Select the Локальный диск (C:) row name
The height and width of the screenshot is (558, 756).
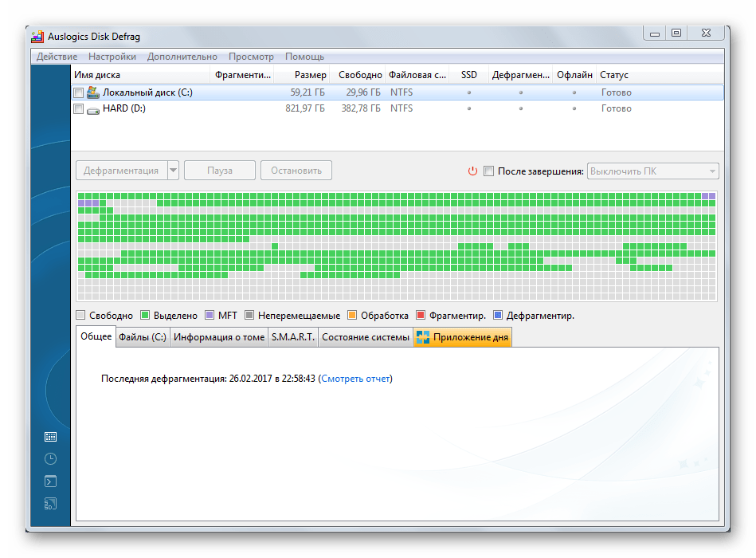click(147, 92)
